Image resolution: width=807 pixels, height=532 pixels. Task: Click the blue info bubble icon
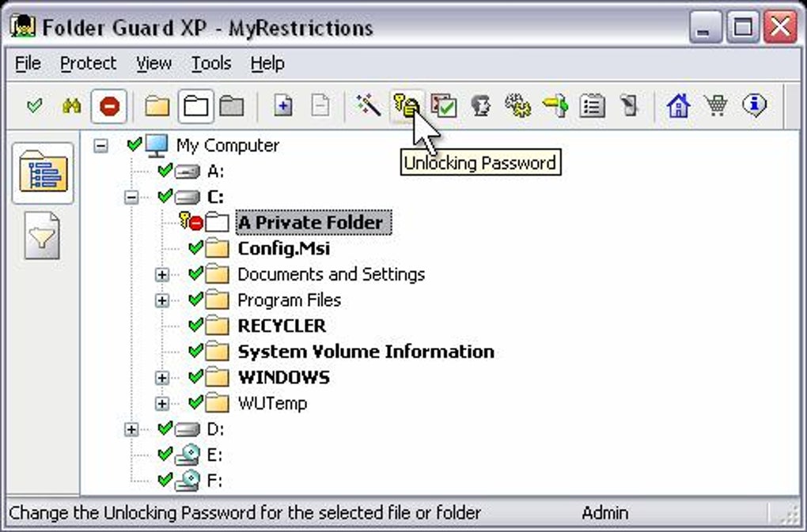pyautogui.click(x=755, y=105)
